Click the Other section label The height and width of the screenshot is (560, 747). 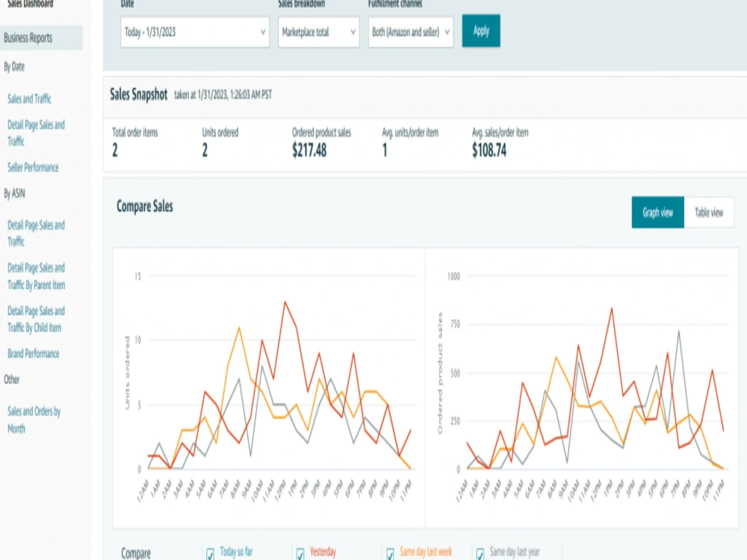(x=12, y=379)
